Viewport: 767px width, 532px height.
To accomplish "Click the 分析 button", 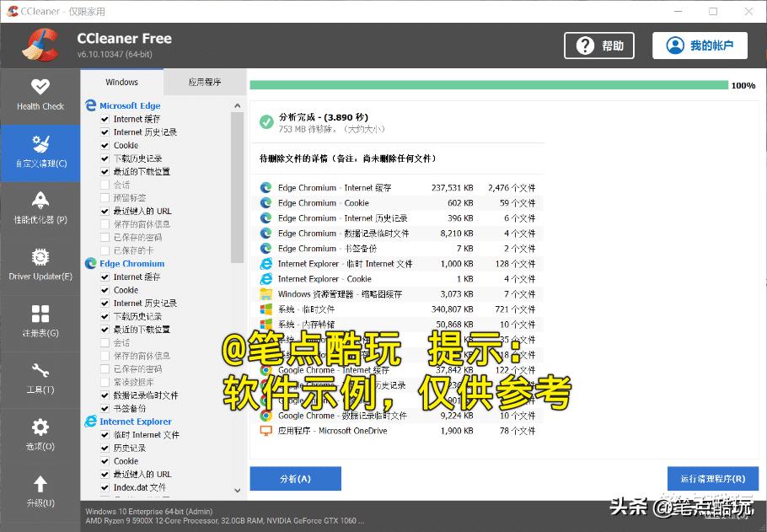I will point(295,478).
